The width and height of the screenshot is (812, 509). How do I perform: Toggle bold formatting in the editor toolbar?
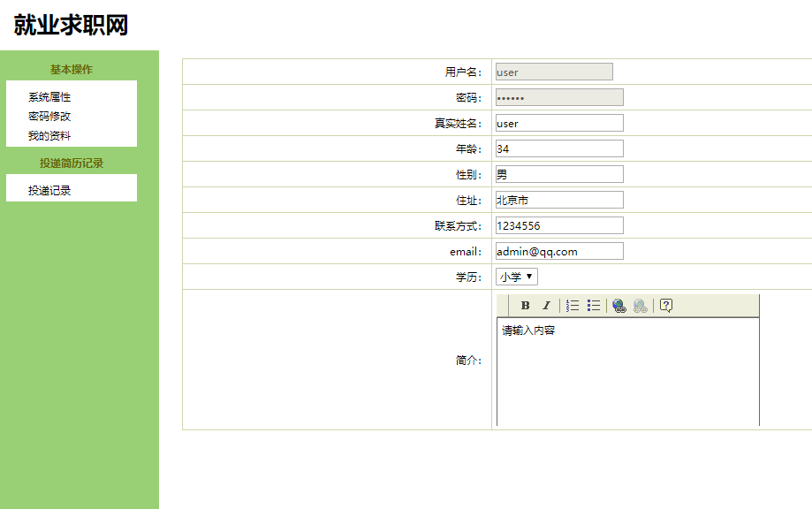(x=526, y=305)
